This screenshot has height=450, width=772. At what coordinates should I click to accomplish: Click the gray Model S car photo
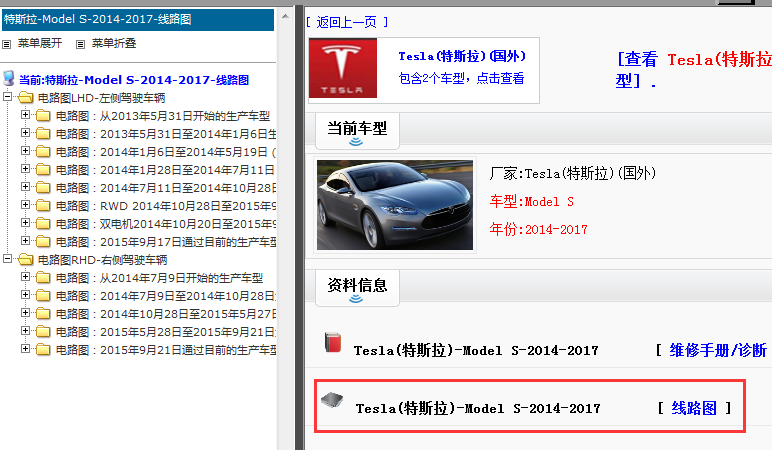click(395, 204)
